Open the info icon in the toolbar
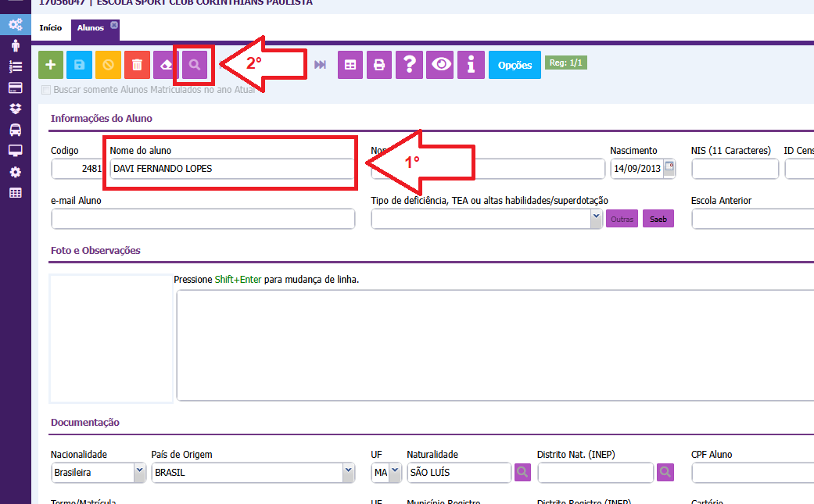Screen dimensions: 814x504 [x=471, y=65]
